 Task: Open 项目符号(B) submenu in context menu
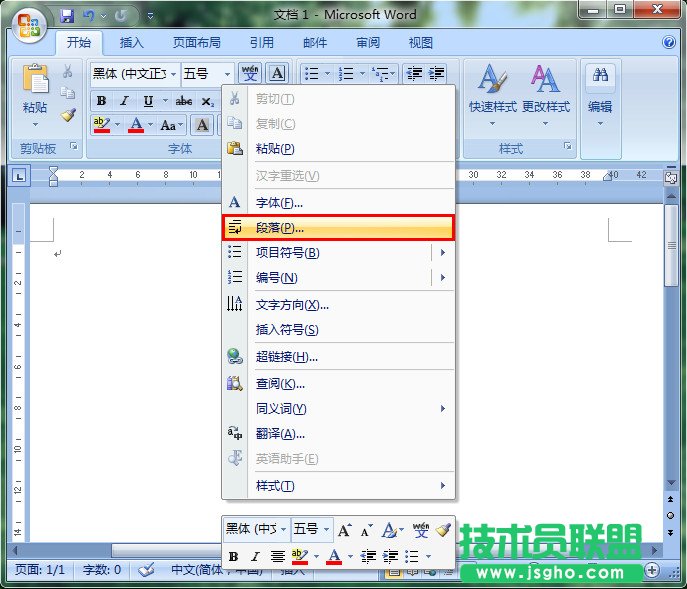click(x=338, y=252)
